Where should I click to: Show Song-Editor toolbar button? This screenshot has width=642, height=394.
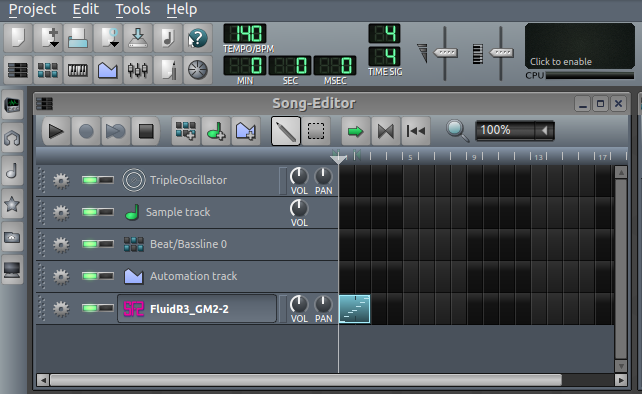point(18,70)
